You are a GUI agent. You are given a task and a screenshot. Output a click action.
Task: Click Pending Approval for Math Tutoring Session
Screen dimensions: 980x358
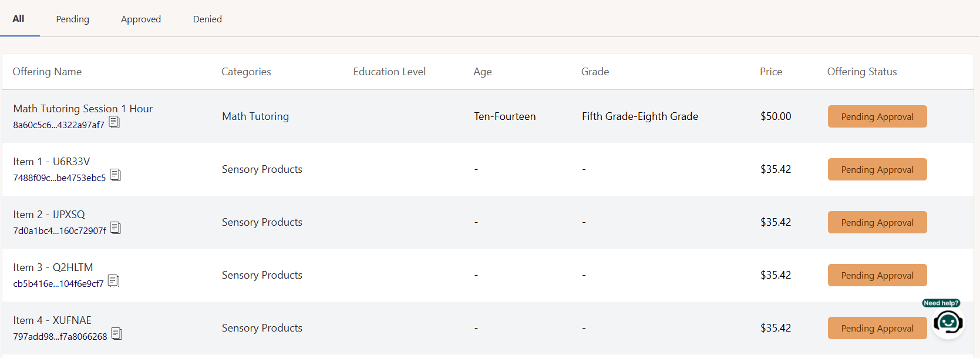[877, 116]
